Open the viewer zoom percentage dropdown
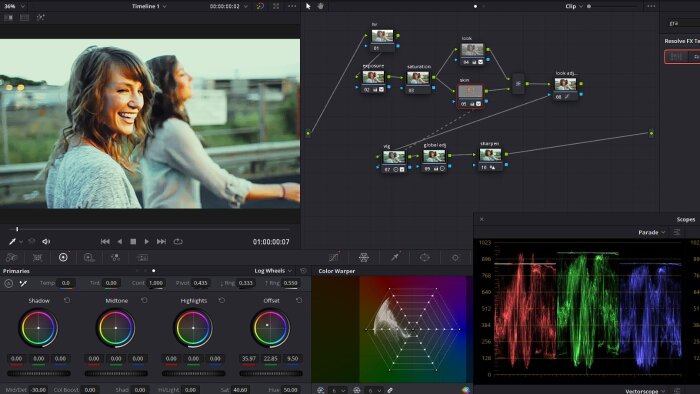The image size is (700, 394). coord(14,6)
